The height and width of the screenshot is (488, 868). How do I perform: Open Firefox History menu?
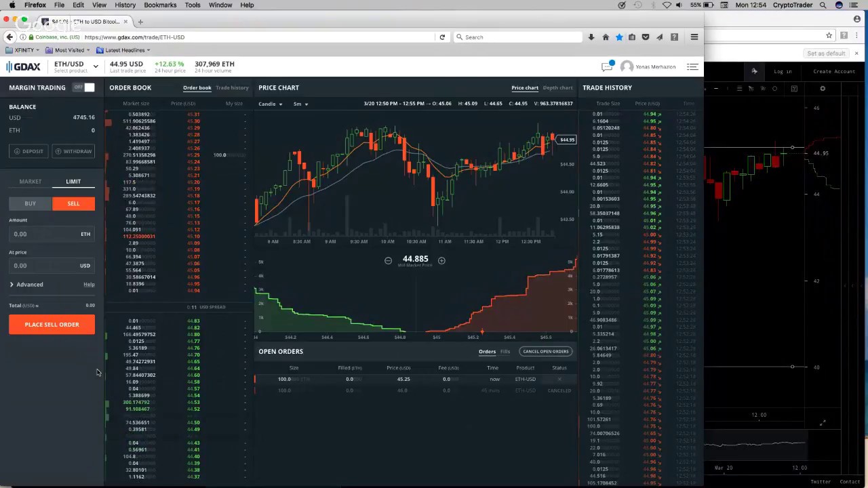(125, 5)
